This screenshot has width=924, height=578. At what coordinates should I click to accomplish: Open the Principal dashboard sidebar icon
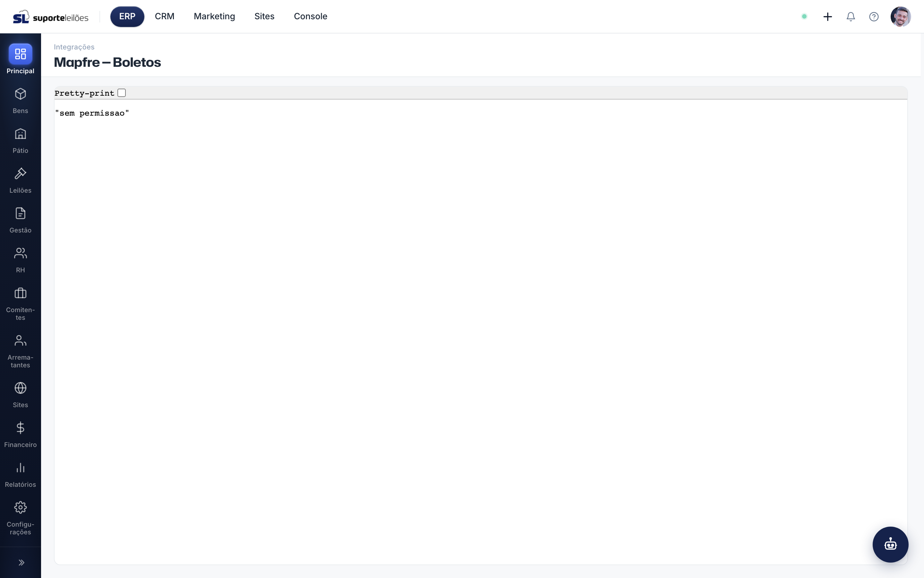point(20,54)
